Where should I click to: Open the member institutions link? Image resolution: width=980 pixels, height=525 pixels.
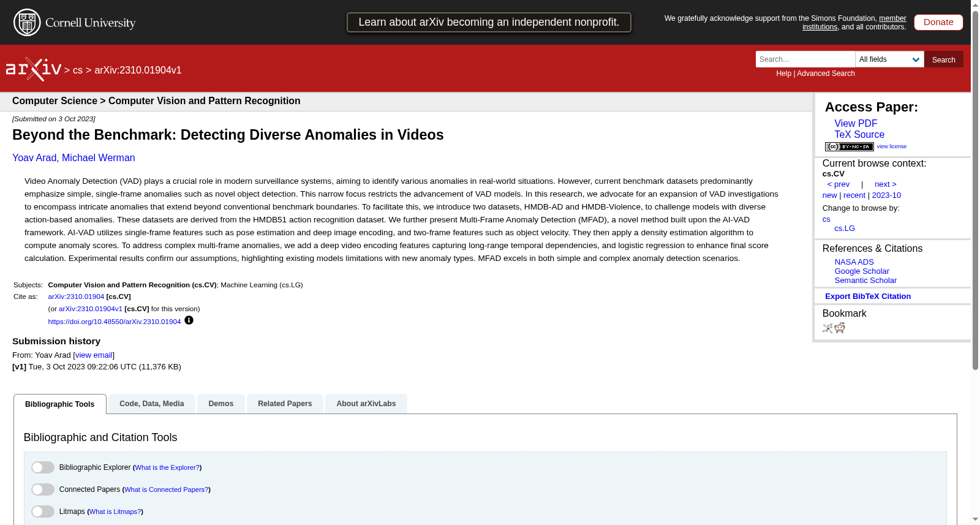854,23
